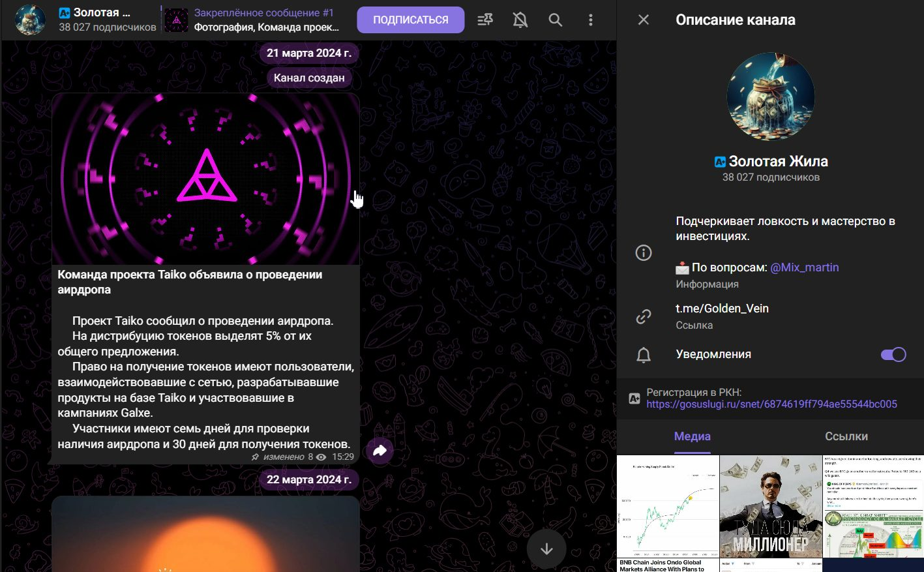Open the discussion comments icon in header
The width and height of the screenshot is (924, 572).
(x=485, y=20)
